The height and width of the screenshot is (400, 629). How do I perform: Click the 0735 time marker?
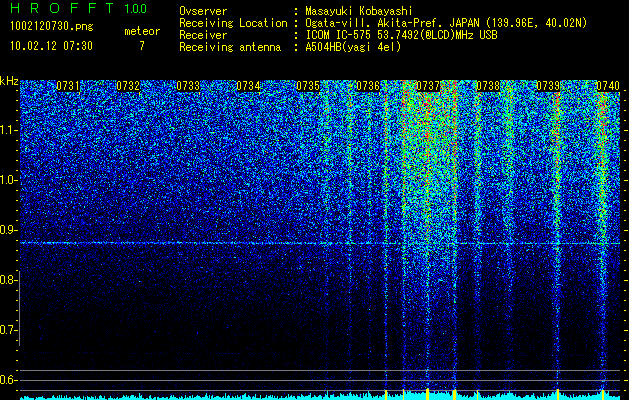pyautogui.click(x=308, y=86)
